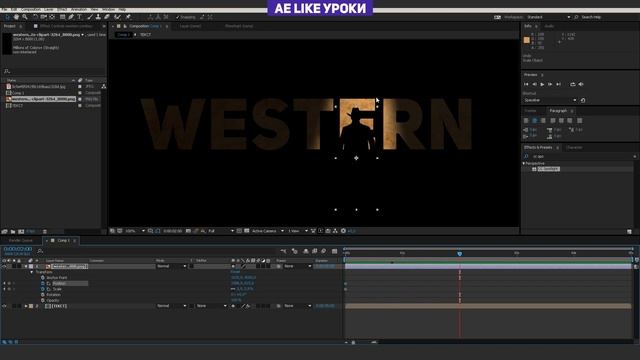The height and width of the screenshot is (360, 640).
Task: Open the Window menu
Action: (108, 9)
